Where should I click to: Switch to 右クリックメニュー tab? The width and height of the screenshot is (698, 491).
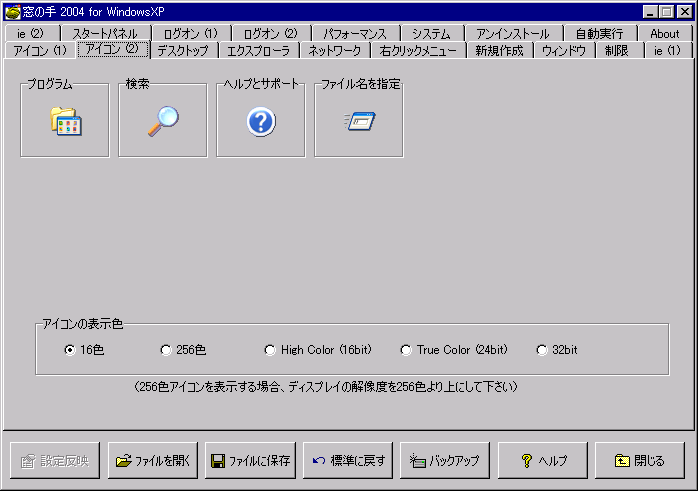click(418, 50)
